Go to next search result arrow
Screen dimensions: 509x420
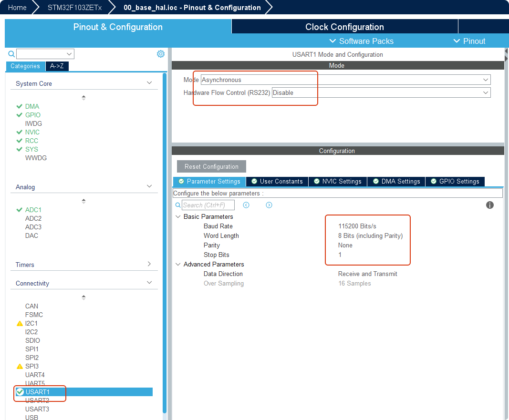click(x=269, y=205)
